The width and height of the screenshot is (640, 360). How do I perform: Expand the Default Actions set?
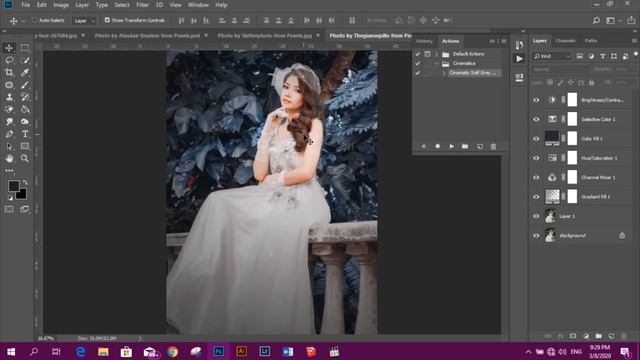(436, 54)
